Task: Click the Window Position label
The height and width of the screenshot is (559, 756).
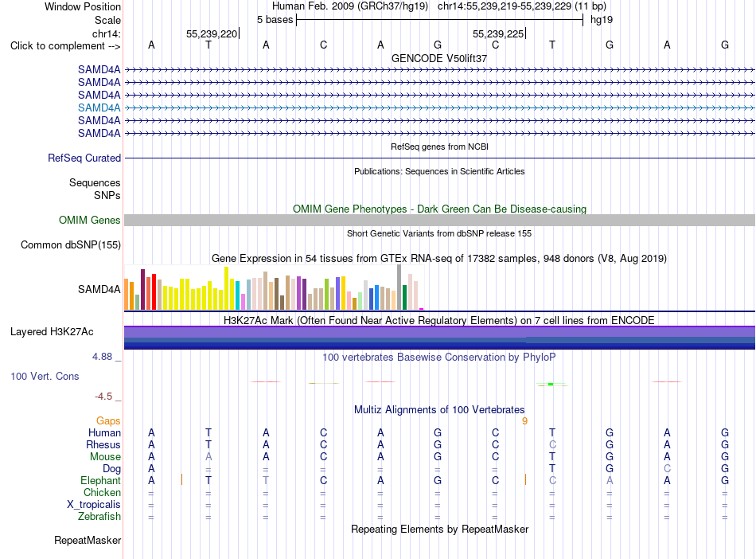Action: [x=83, y=6]
